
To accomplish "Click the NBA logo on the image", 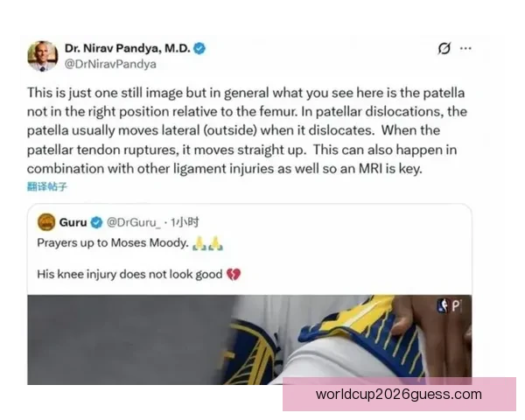I will [x=443, y=305].
